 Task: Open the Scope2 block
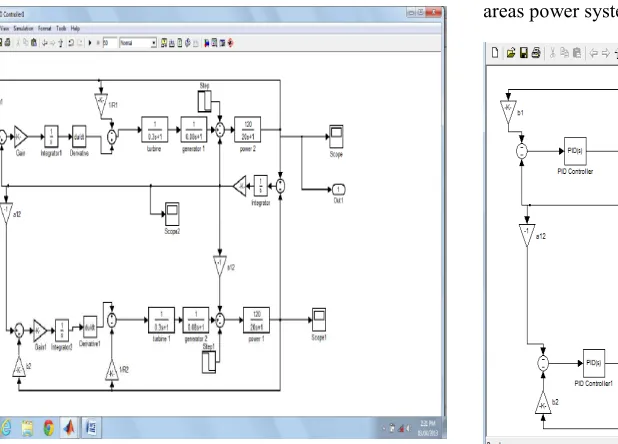(x=172, y=214)
